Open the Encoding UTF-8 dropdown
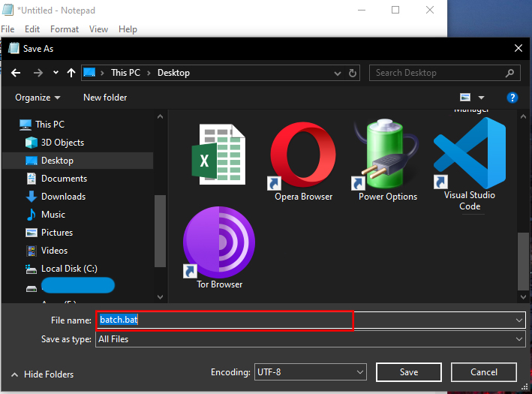Viewport: 532px width, 394px height. (311, 372)
